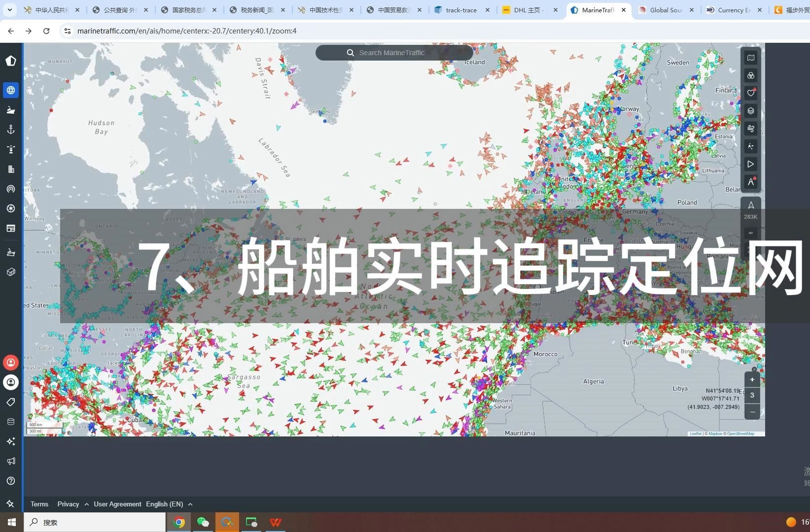This screenshot has height=532, width=810.
Task: Zoom out with the minus button
Action: pos(752,411)
